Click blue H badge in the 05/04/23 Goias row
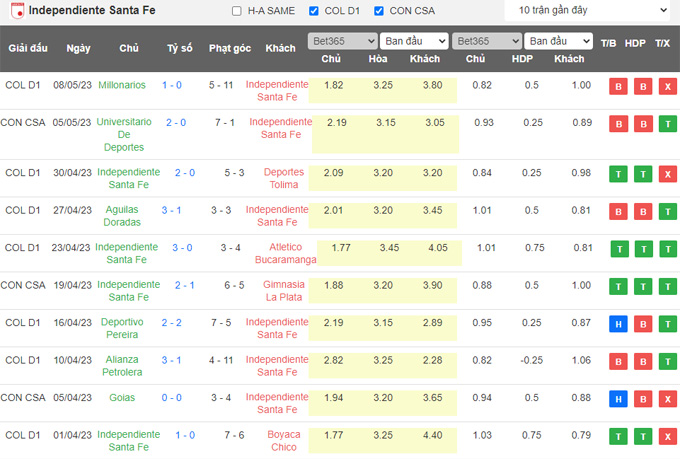The width and height of the screenshot is (680, 459). point(617,398)
